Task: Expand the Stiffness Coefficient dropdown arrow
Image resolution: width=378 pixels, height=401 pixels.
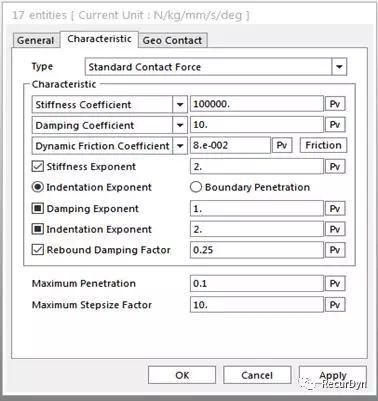Action: click(x=180, y=104)
